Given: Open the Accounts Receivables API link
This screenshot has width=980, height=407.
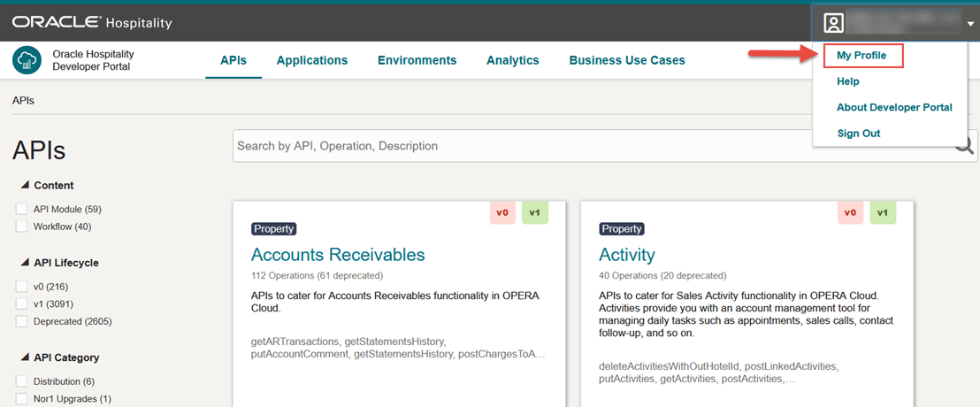Looking at the screenshot, I should 338,255.
